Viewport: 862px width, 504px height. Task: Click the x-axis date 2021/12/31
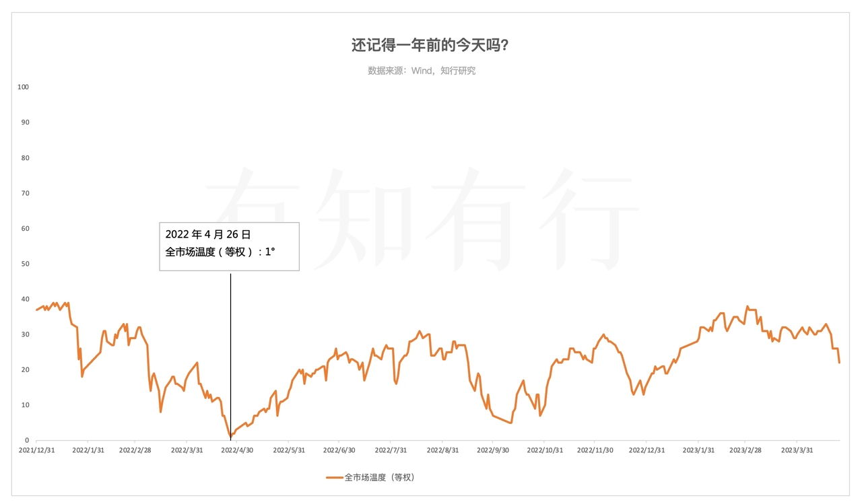tap(36, 450)
